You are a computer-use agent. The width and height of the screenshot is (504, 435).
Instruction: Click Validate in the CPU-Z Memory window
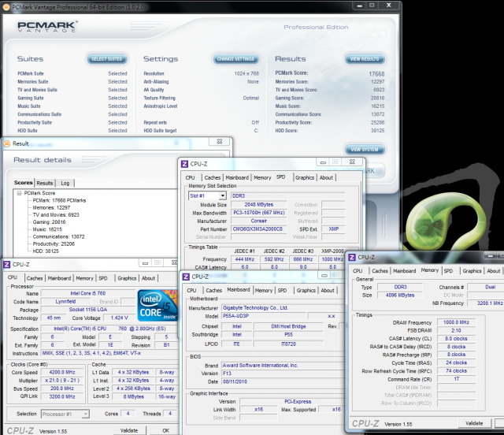474,423
